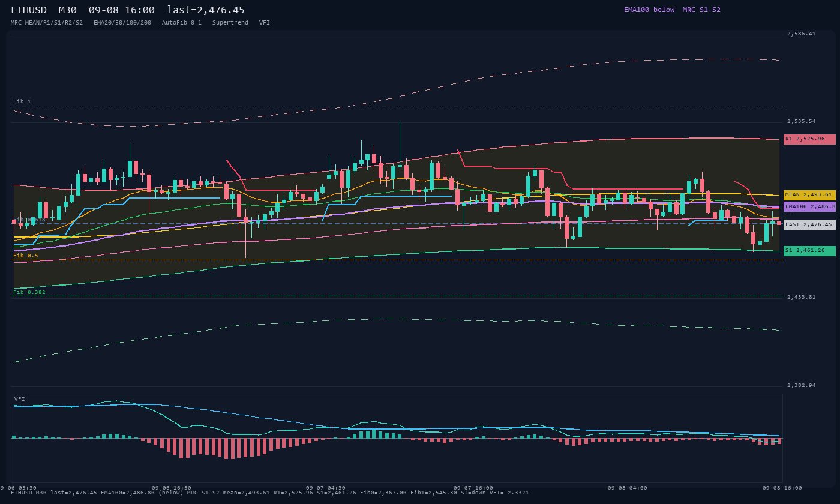Viewport: 840px width, 504px height.
Task: Select the M30 timeframe in the title
Action: [67, 10]
